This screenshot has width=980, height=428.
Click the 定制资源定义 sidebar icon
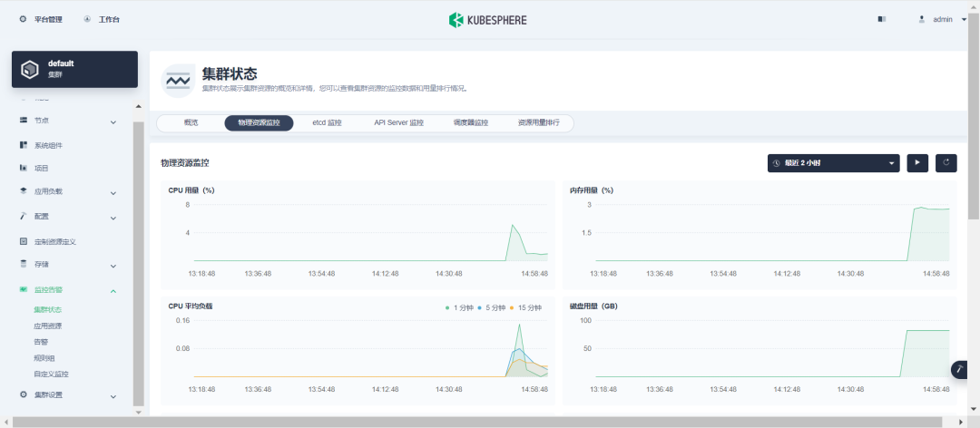23,241
